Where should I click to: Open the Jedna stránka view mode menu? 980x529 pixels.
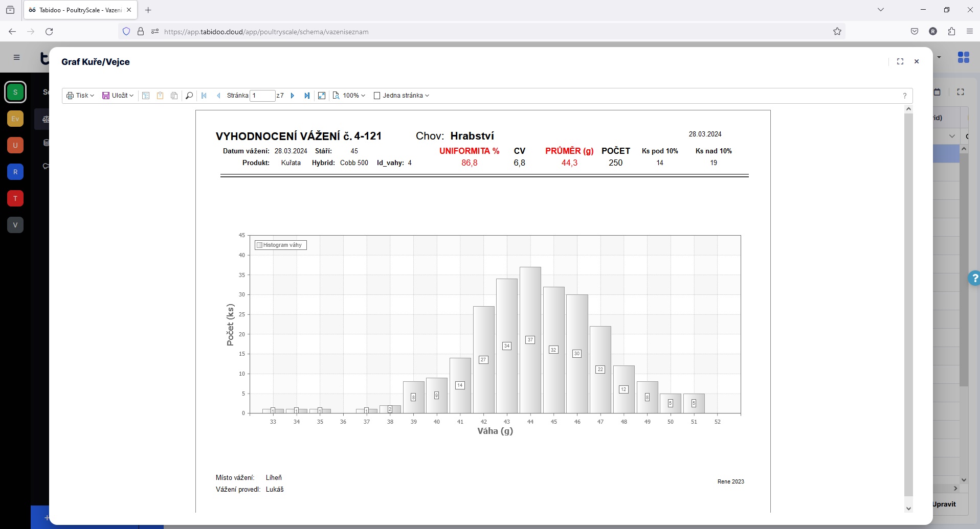[402, 96]
